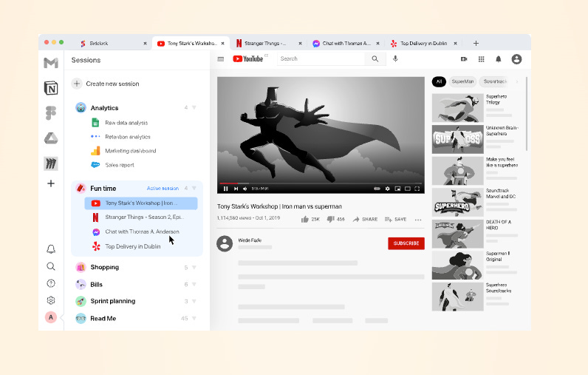Expand the Analytics session
This screenshot has height=375, width=588.
point(194,108)
